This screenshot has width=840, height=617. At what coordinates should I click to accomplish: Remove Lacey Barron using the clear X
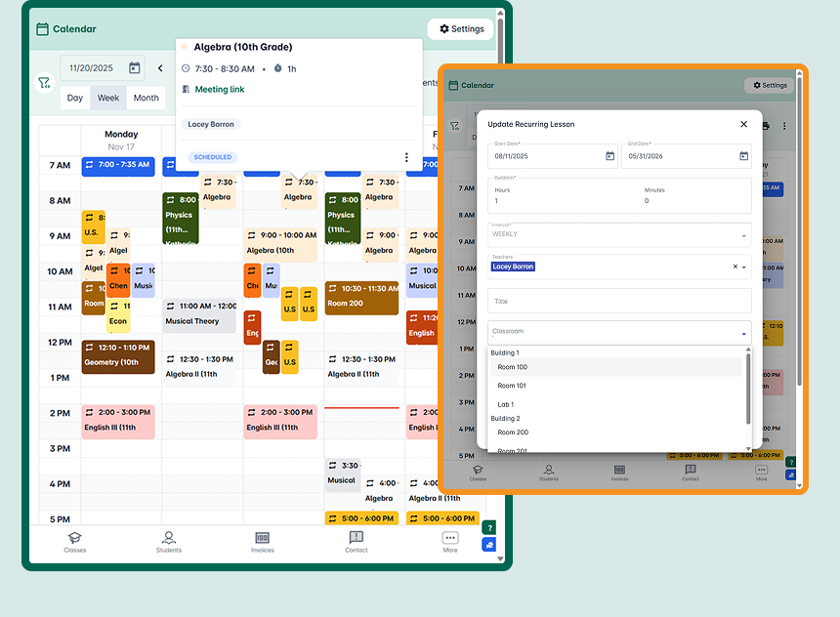pos(735,267)
